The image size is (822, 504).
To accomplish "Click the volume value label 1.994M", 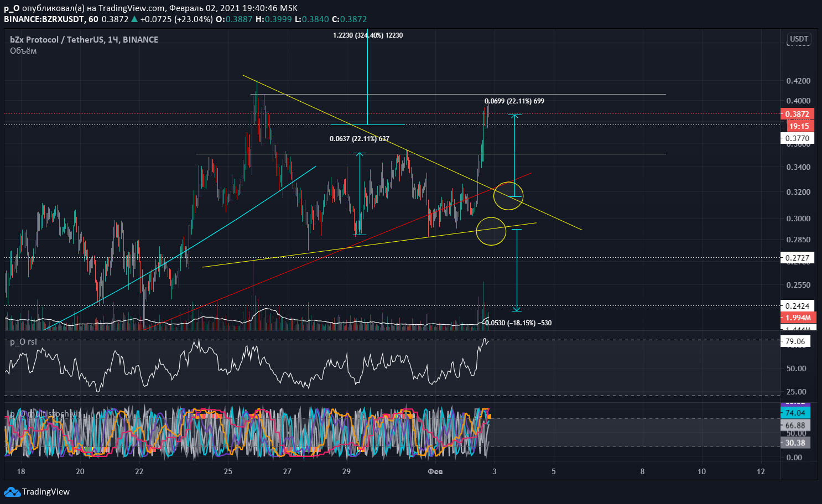I will pos(798,318).
